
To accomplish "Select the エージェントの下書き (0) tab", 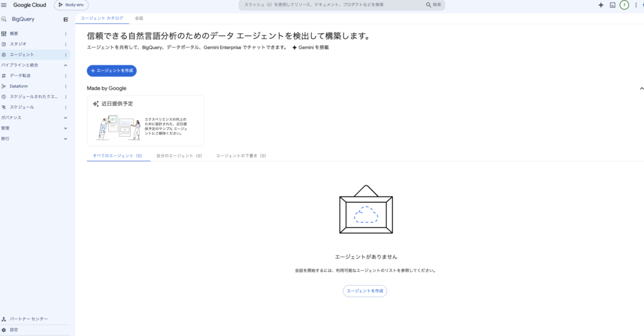I will pos(241,156).
